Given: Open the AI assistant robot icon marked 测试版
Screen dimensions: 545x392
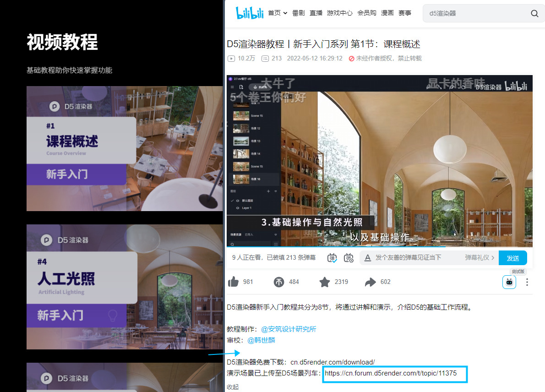Looking at the screenshot, I should (x=509, y=282).
